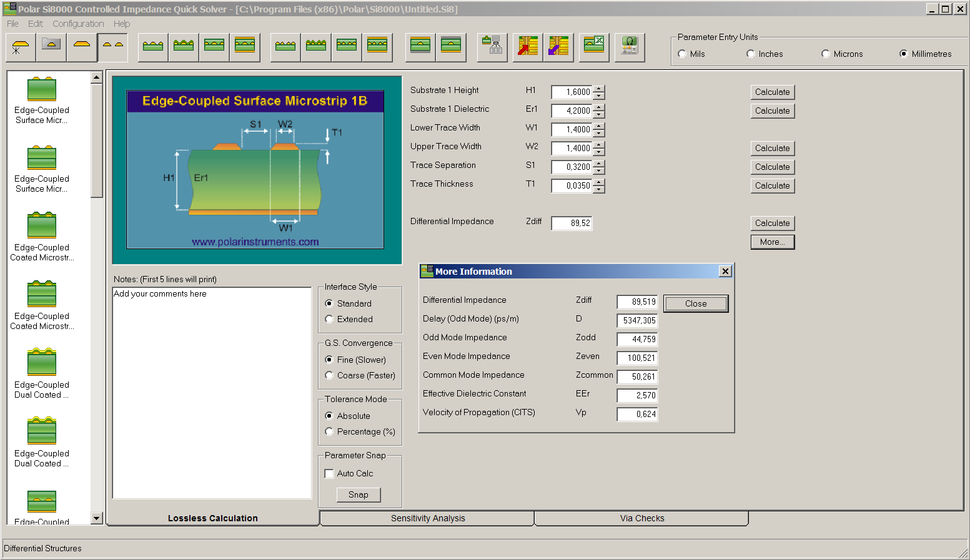The width and height of the screenshot is (970, 560).
Task: Click the first toolbar icon of the first four-icon green group
Action: click(x=153, y=47)
